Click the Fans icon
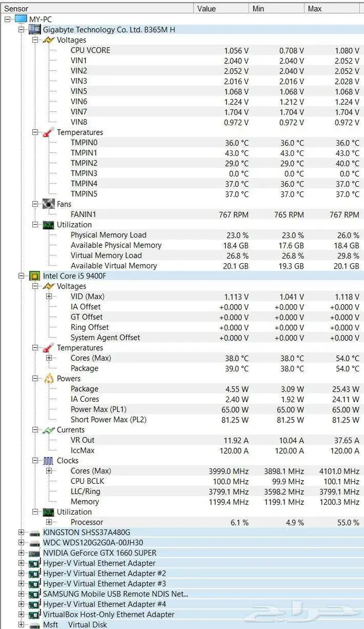The height and width of the screenshot is (629, 364). [x=48, y=204]
